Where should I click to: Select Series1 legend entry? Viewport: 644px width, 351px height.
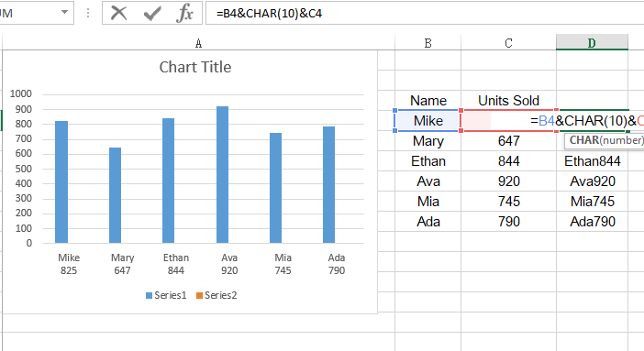166,295
